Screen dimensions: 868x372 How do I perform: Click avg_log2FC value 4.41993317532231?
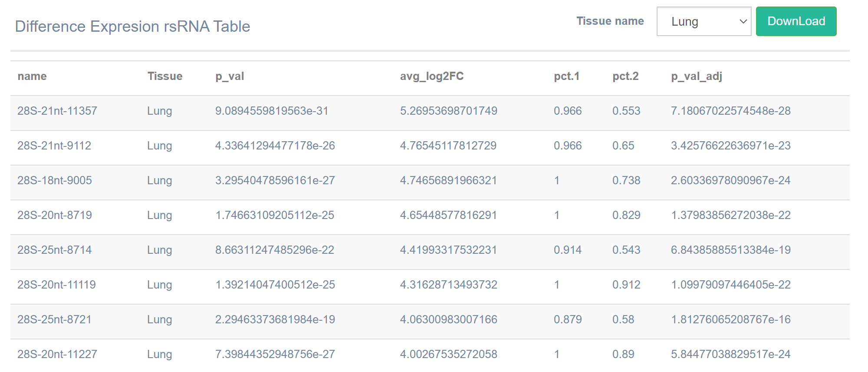[448, 250]
